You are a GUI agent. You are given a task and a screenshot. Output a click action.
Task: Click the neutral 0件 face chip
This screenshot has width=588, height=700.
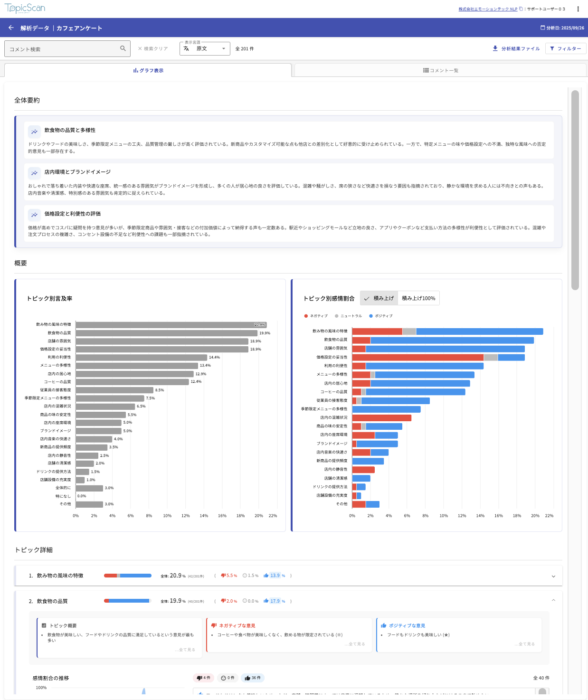(x=228, y=678)
